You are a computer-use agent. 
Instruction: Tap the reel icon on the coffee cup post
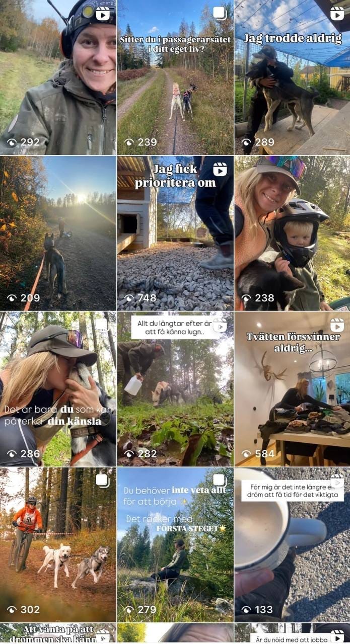click(337, 481)
